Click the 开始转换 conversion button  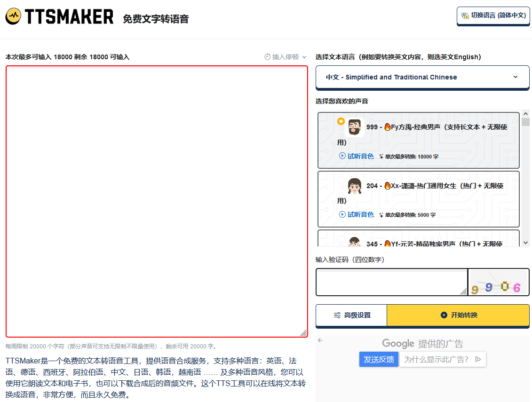tap(459, 315)
